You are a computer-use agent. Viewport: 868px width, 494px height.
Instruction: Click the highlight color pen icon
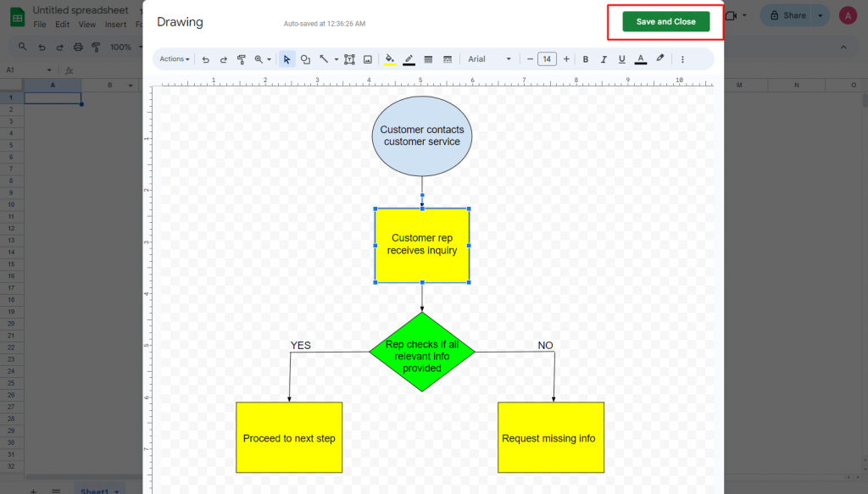coord(659,58)
